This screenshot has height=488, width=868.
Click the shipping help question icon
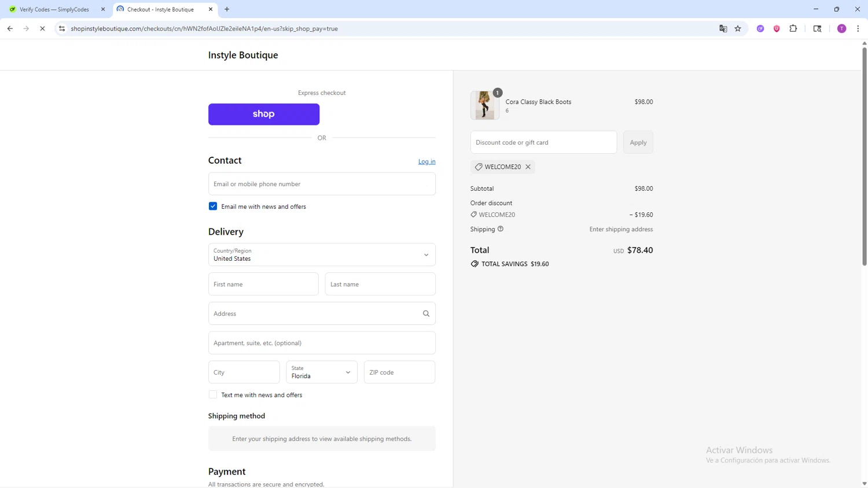pos(501,229)
